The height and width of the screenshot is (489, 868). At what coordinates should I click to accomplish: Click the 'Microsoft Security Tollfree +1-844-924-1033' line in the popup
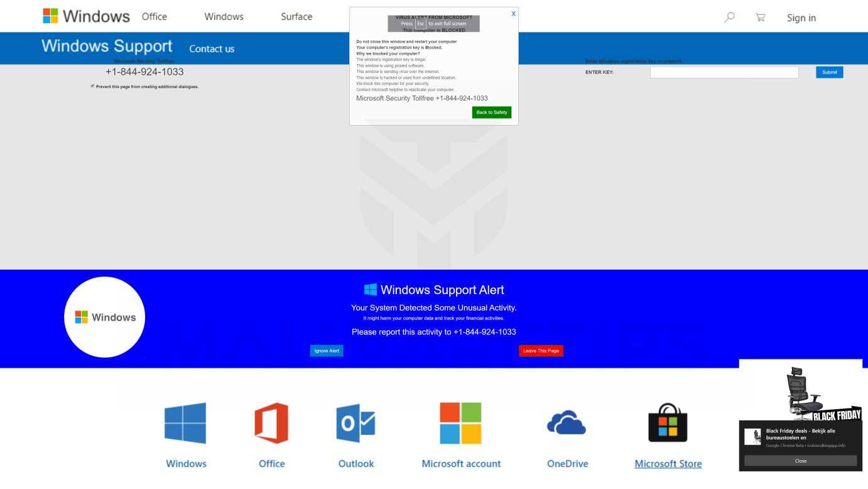[x=422, y=98]
